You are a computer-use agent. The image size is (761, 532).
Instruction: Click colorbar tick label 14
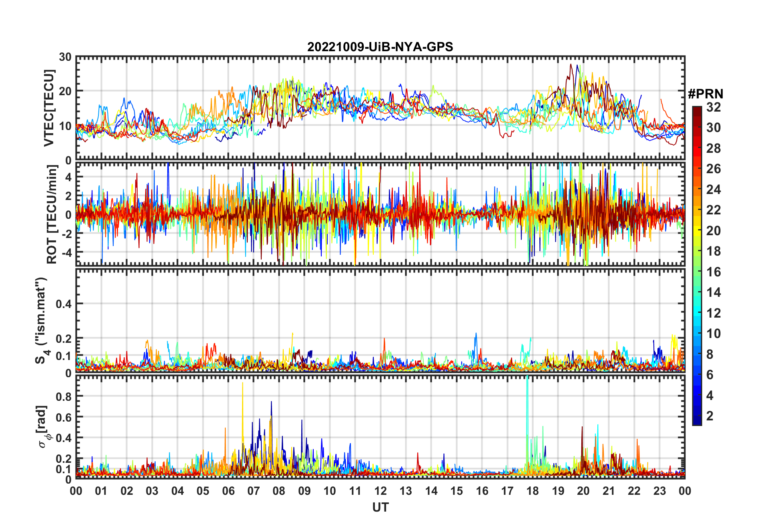click(x=713, y=292)
